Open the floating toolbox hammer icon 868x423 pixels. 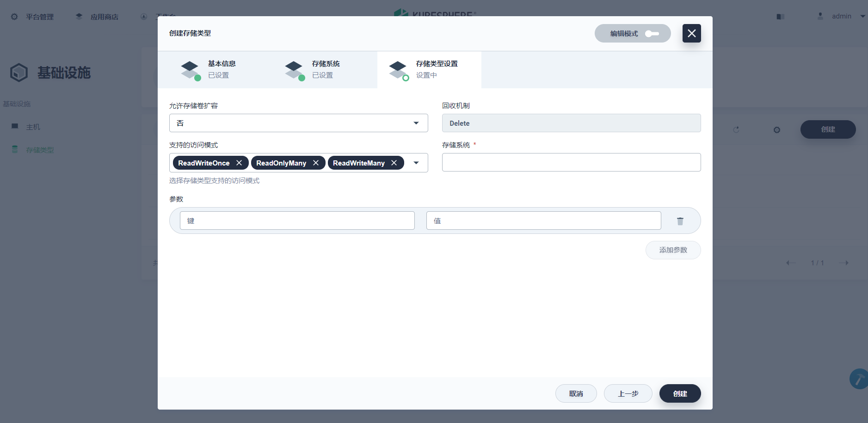coord(859,379)
